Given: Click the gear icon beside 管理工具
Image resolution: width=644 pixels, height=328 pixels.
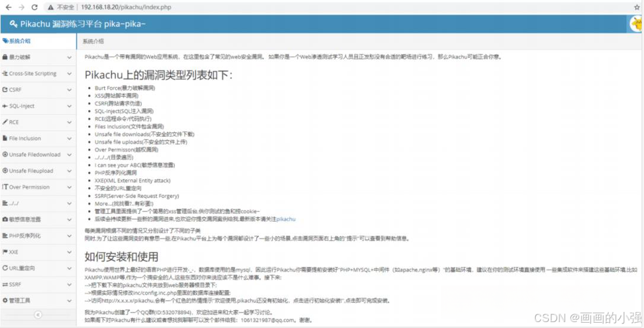Looking at the screenshot, I should click(x=5, y=301).
